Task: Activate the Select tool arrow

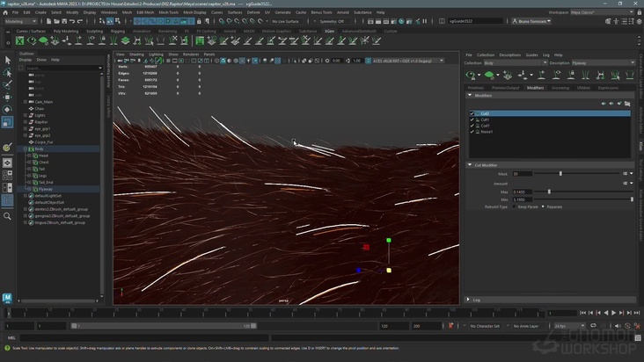Action: pyautogui.click(x=8, y=60)
